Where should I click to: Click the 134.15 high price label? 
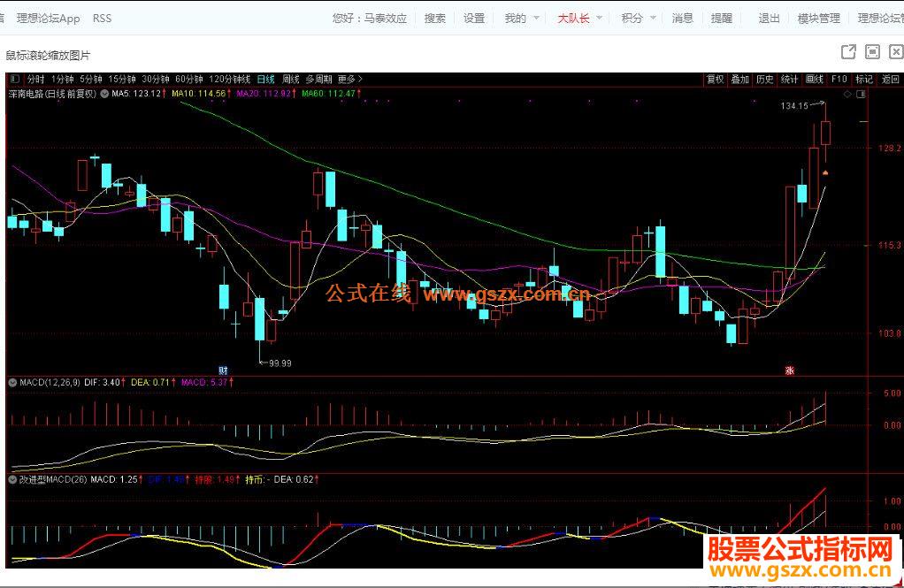pos(794,106)
